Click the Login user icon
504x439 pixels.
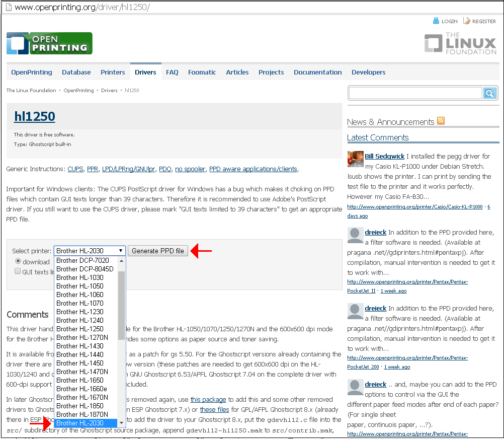tap(436, 21)
